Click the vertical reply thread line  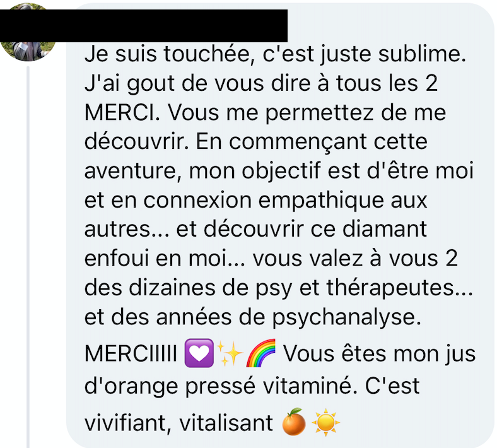(x=28, y=257)
